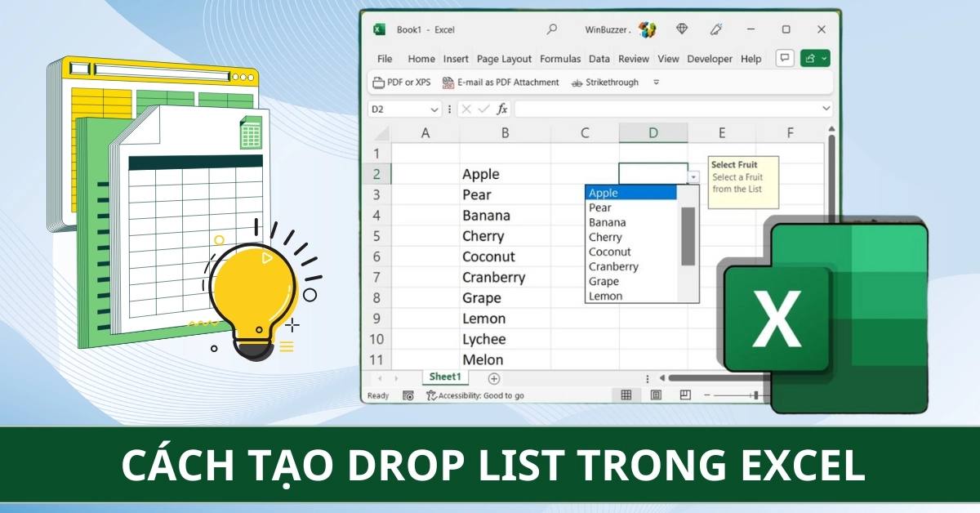Click the pen icon in the title bar
This screenshot has height=513, width=980.
pyautogui.click(x=716, y=29)
